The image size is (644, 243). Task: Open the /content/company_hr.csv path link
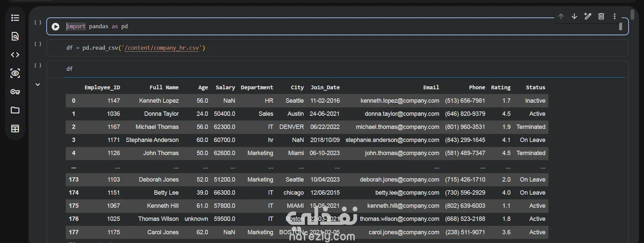(x=162, y=48)
